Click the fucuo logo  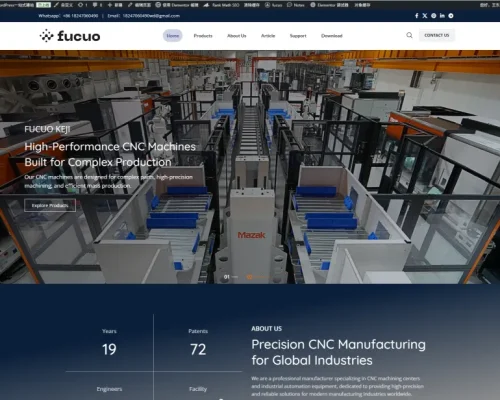(70, 36)
